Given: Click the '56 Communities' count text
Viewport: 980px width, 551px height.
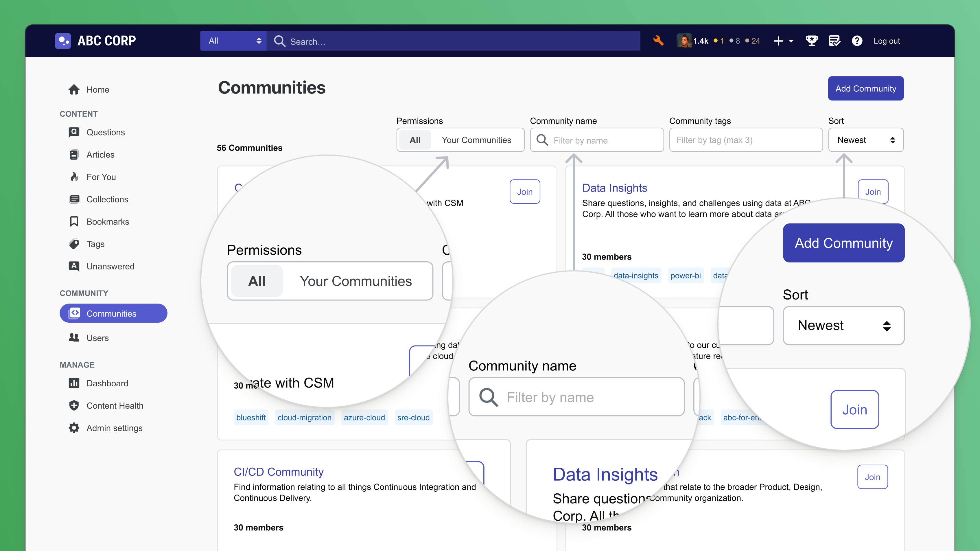Looking at the screenshot, I should [x=250, y=148].
